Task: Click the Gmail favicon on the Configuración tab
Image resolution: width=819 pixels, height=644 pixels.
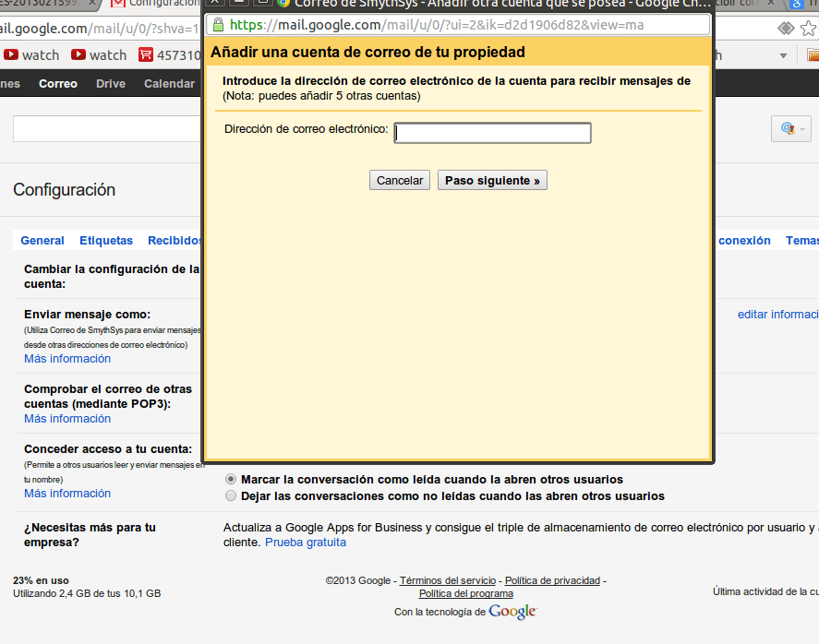Action: pos(118,4)
